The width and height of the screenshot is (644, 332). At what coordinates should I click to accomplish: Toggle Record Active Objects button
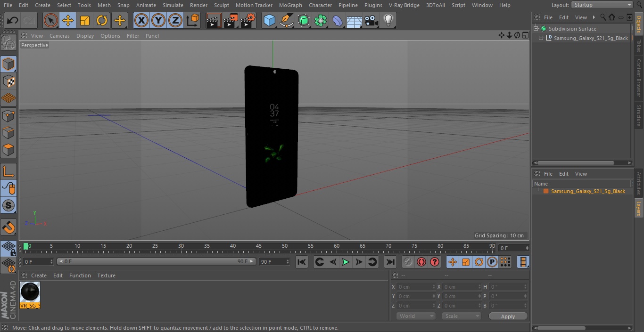pos(408,262)
